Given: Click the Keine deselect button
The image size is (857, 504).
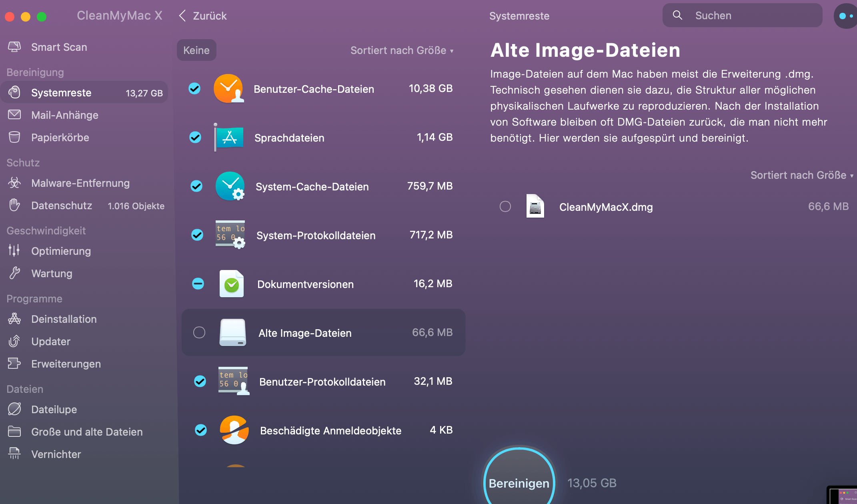Looking at the screenshot, I should tap(196, 50).
